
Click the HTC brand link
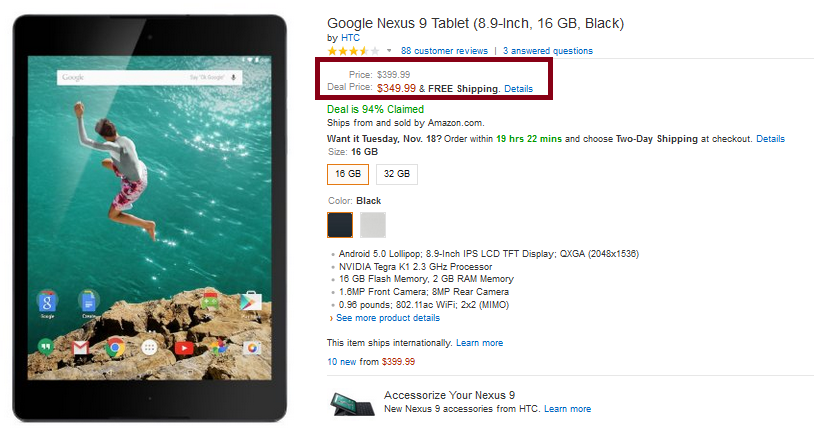coord(350,38)
